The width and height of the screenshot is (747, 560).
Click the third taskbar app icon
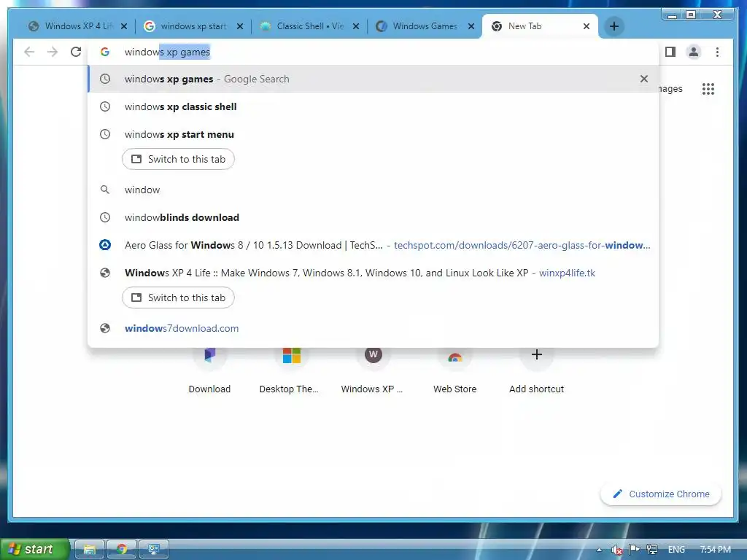pos(154,549)
